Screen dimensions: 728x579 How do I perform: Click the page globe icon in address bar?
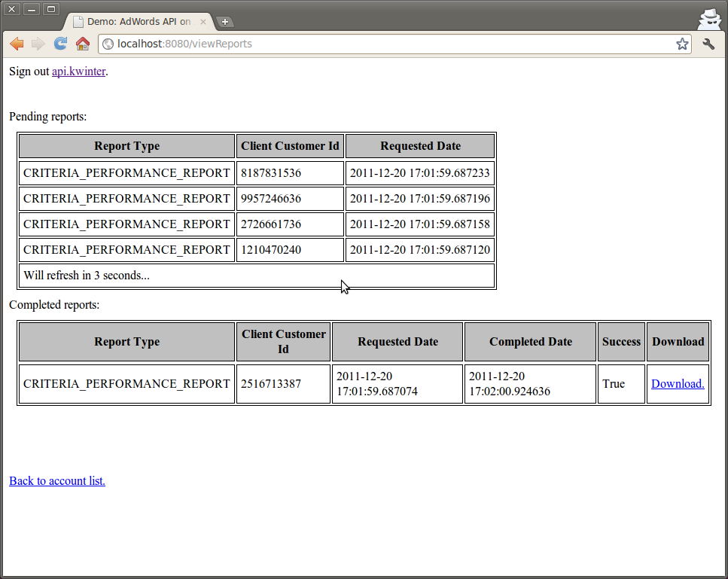tap(108, 44)
